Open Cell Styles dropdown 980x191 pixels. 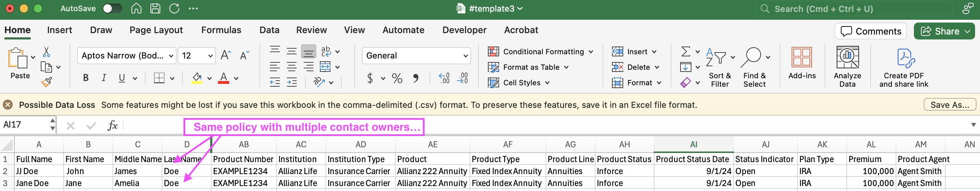(518, 83)
